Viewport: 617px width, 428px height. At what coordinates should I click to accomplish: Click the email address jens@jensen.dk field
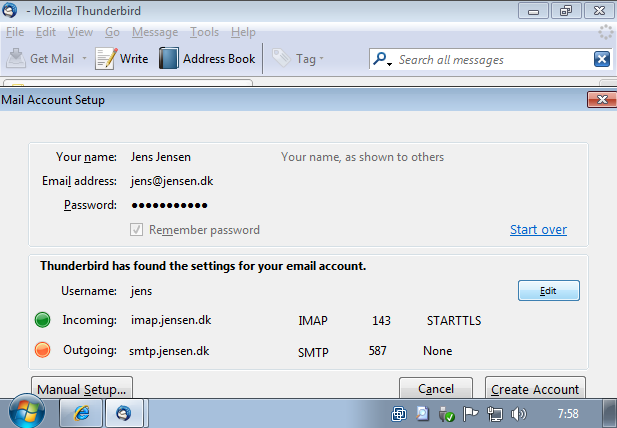click(x=172, y=181)
